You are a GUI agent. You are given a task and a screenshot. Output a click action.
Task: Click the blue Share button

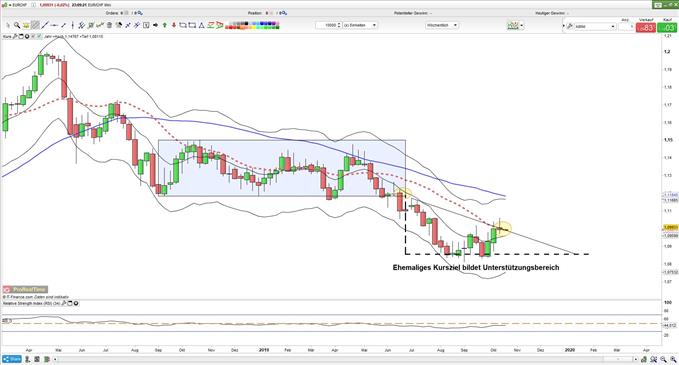[12, 359]
